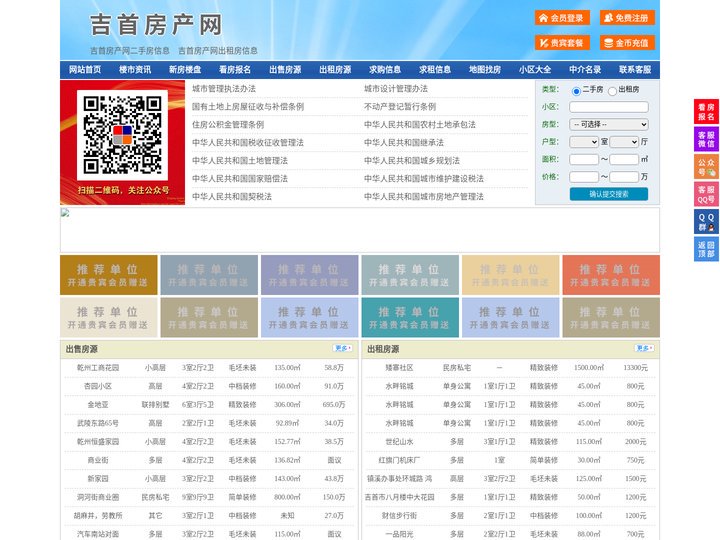Open the 厅 hall count dropdown
This screenshot has width=720, height=540.
coord(624,142)
